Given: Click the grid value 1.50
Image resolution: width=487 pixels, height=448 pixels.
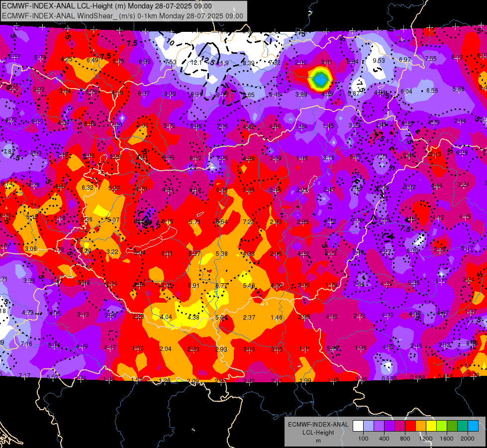Looking at the screenshot, I should [138, 348].
